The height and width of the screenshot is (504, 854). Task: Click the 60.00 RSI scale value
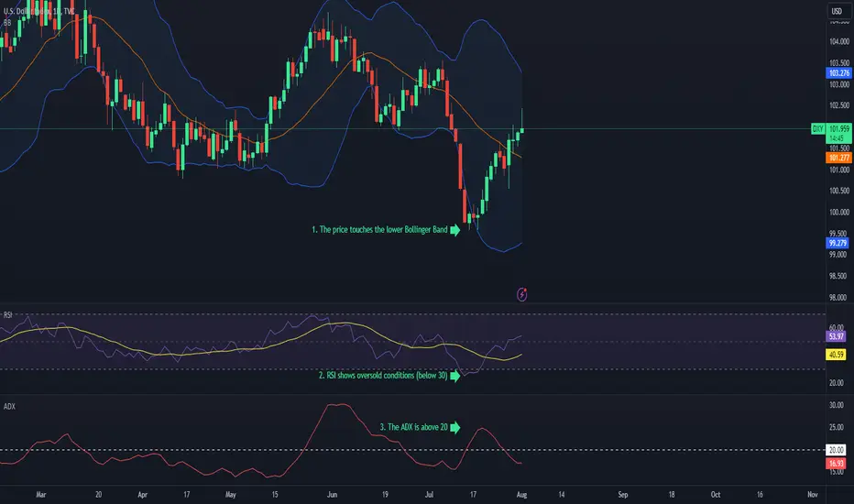click(x=837, y=328)
